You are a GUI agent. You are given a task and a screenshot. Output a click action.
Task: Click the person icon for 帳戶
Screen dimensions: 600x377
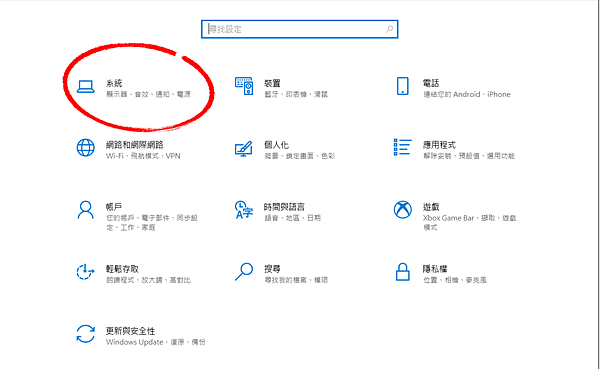[85, 210]
